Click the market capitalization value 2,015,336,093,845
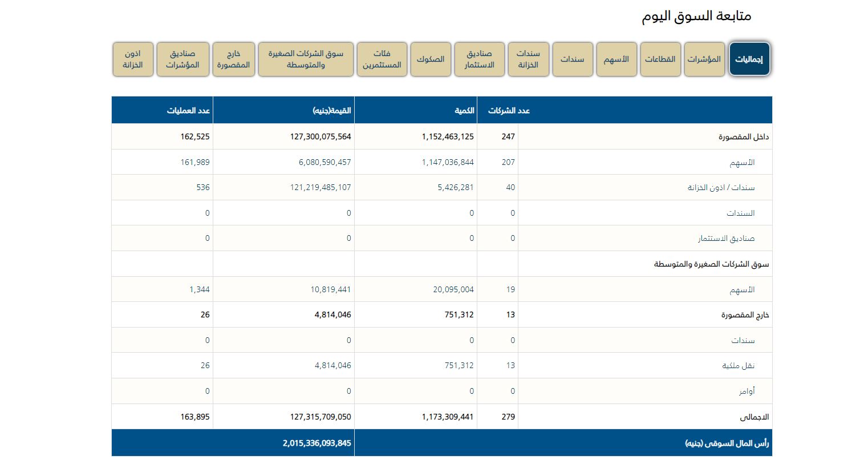The width and height of the screenshot is (868, 460). pos(317,443)
